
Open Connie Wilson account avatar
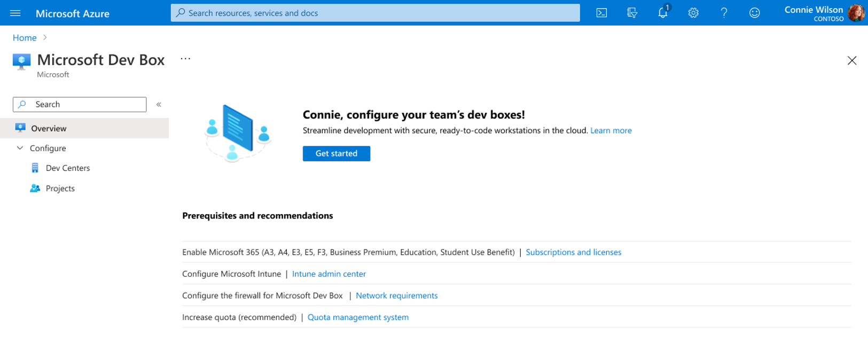click(856, 13)
